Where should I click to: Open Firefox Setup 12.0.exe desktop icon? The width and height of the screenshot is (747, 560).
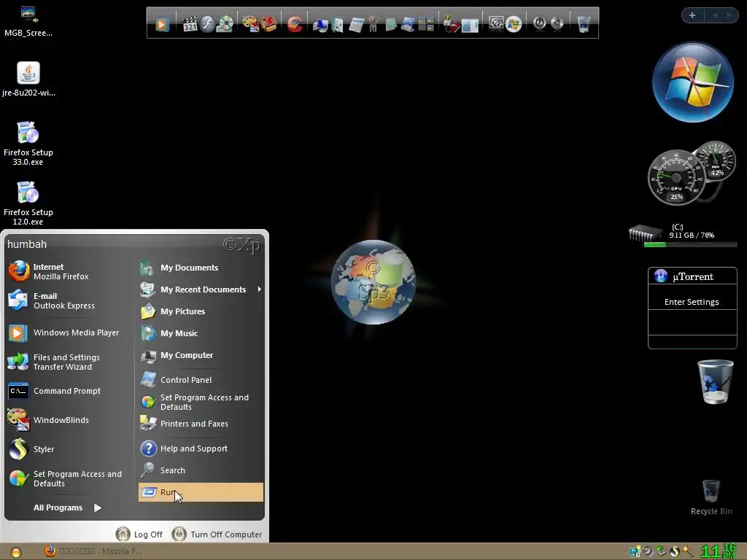click(28, 203)
